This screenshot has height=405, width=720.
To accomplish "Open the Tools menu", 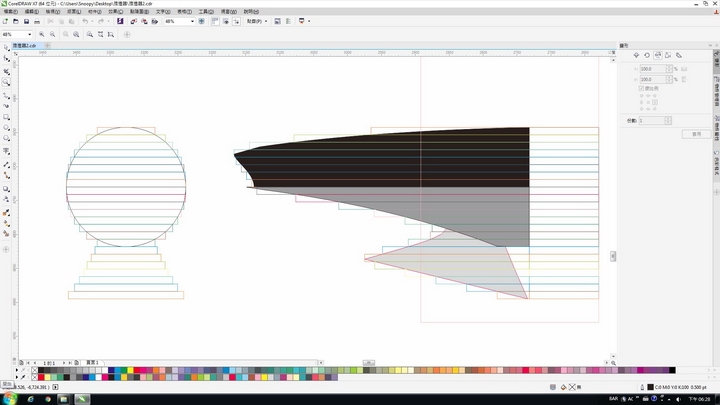I will (206, 11).
